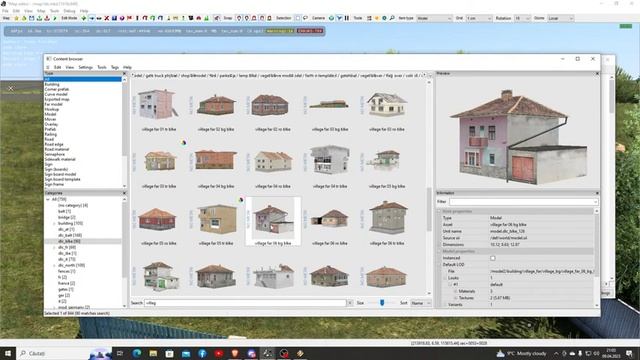Open the Item type dropdown
Viewport: 640px width, 360px height.
pyautogui.click(x=434, y=18)
